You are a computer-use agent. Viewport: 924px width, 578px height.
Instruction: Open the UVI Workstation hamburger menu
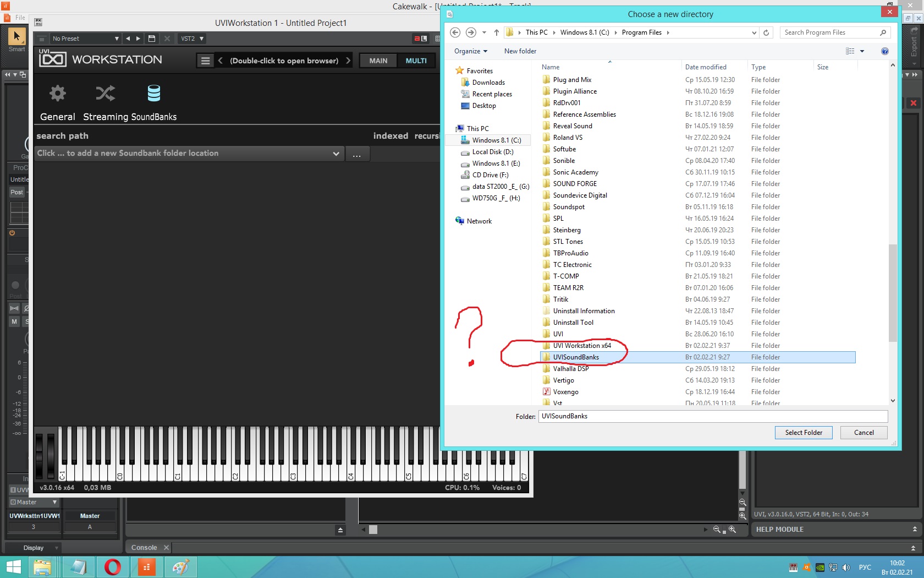(205, 61)
